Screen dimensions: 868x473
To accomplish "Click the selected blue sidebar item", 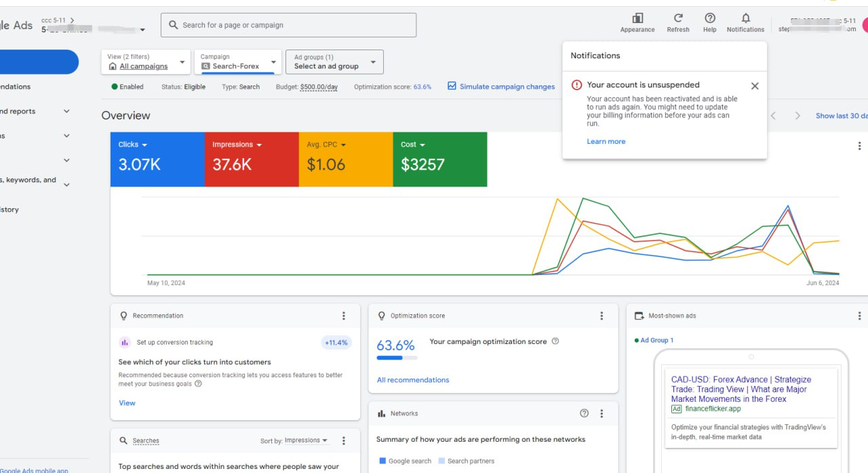I will (39, 62).
